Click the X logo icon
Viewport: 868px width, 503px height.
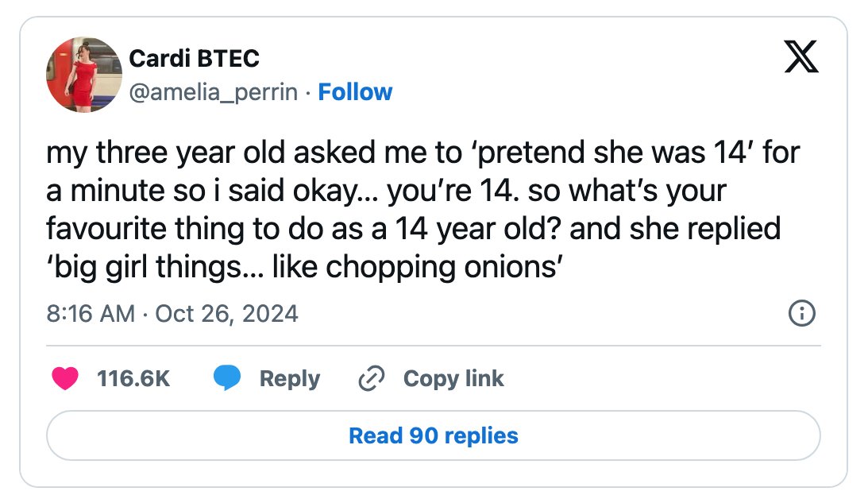point(801,56)
